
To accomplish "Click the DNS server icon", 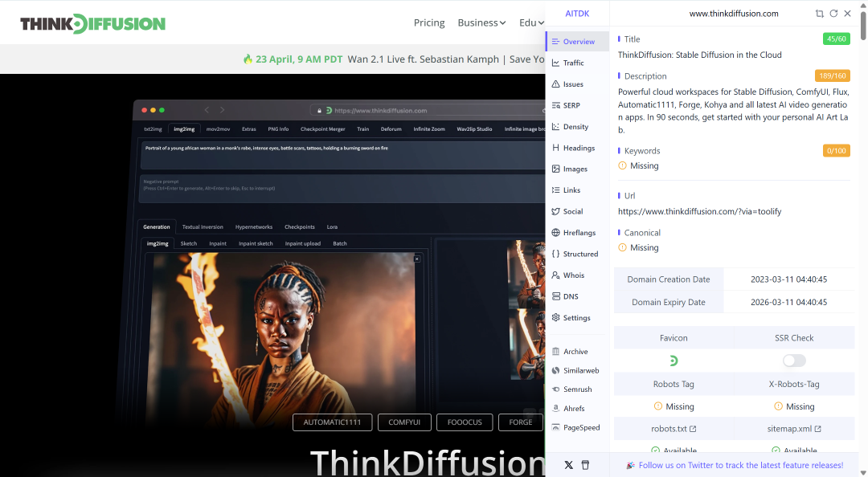I will [556, 296].
